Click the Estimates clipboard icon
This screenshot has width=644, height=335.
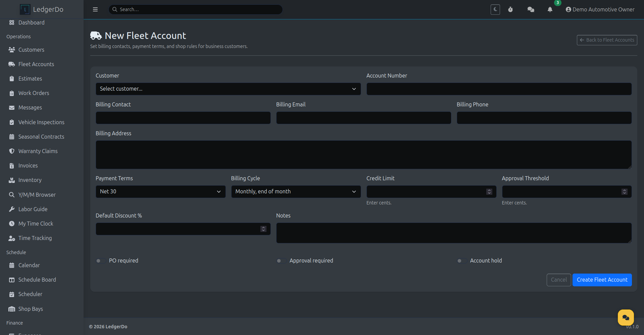(12, 79)
